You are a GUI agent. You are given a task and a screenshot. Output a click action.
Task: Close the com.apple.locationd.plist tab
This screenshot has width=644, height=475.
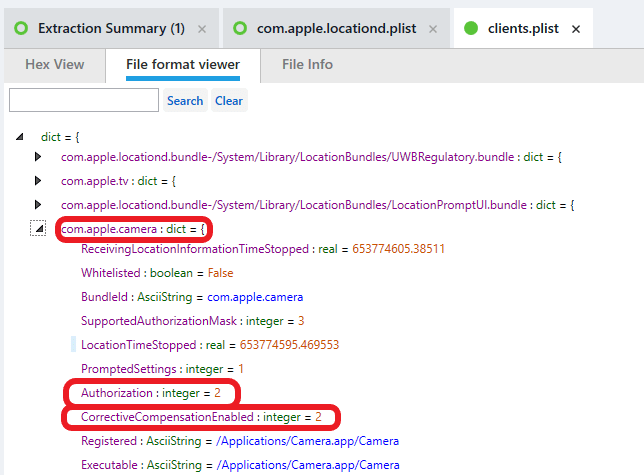[433, 29]
